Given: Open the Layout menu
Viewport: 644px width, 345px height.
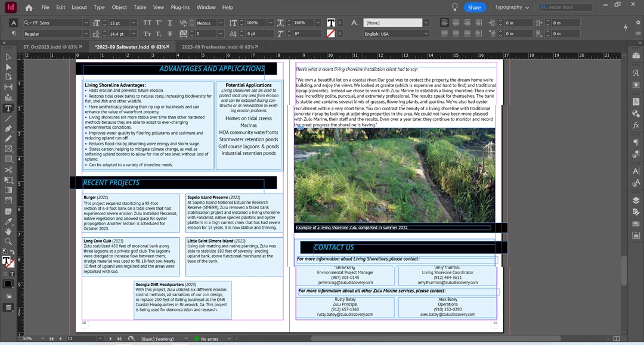Looking at the screenshot, I should (x=79, y=7).
